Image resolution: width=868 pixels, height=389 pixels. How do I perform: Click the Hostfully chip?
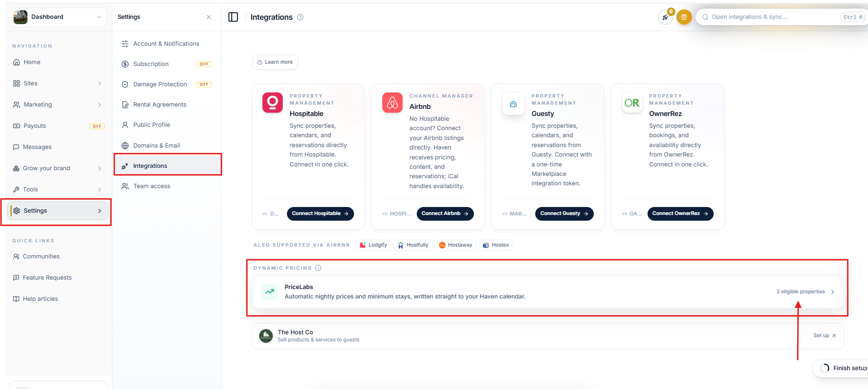click(x=413, y=245)
